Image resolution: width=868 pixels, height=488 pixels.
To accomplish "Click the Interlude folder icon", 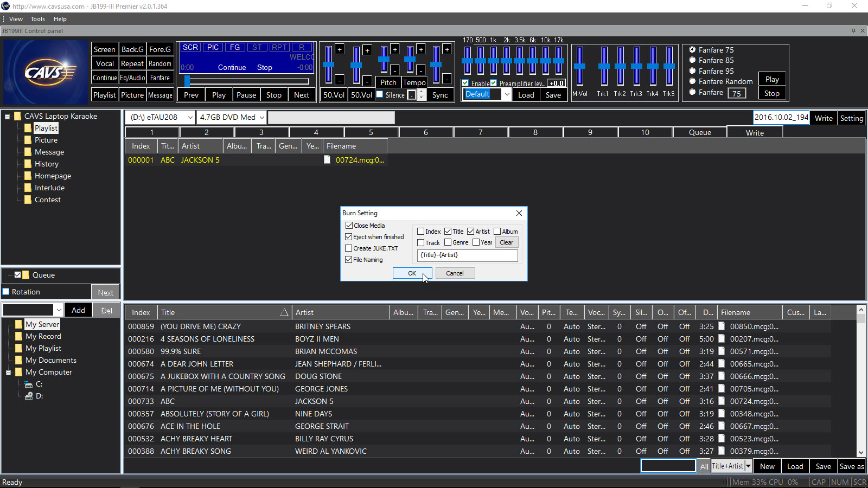I will tap(28, 188).
